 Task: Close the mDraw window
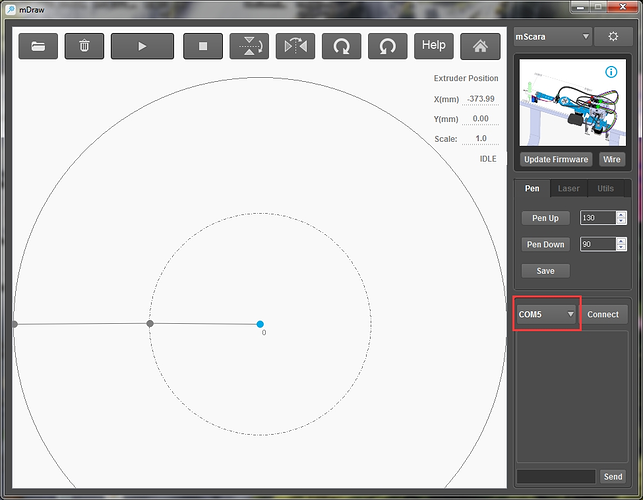pyautogui.click(x=622, y=7)
